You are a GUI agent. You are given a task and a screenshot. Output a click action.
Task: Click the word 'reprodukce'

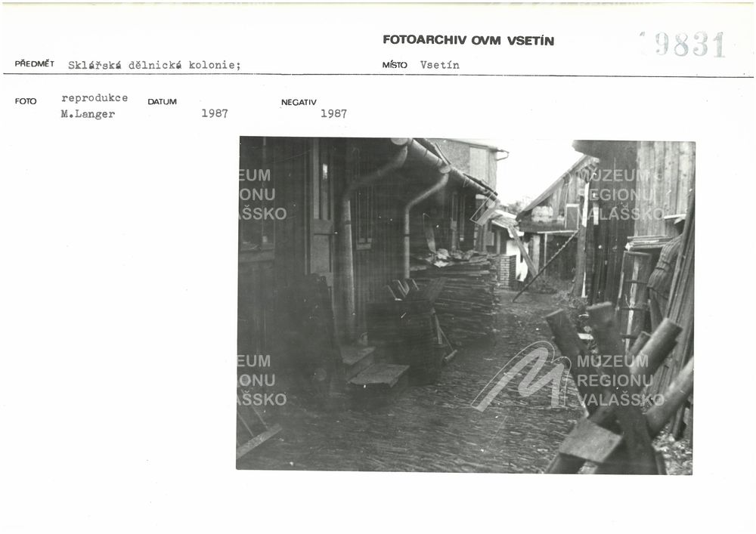tap(94, 97)
